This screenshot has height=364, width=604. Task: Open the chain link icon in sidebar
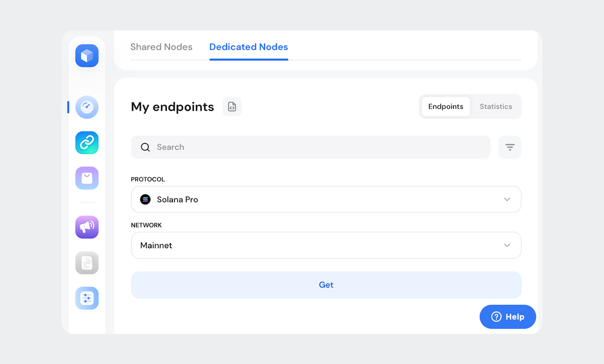[87, 143]
